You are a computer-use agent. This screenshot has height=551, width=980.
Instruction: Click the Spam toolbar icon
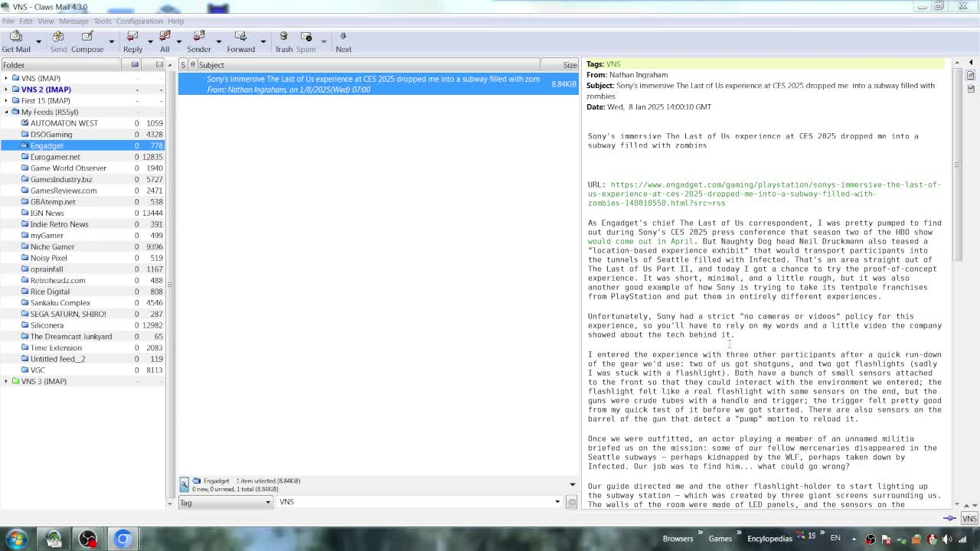point(305,42)
